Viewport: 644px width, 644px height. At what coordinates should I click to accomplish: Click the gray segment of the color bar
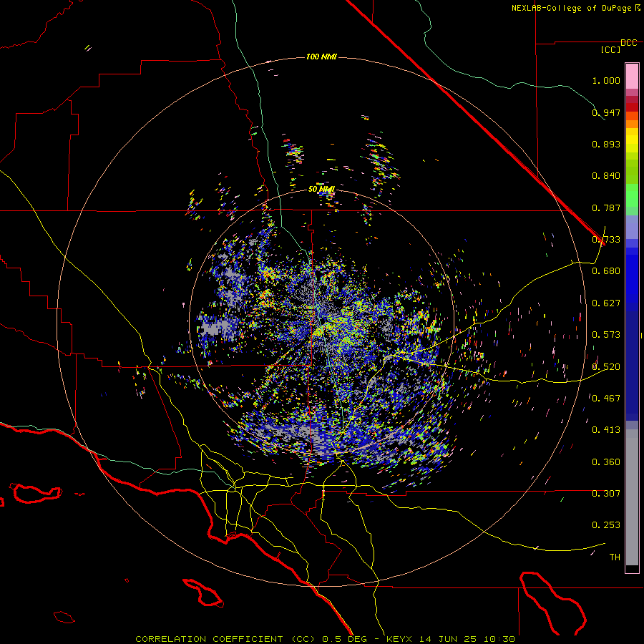click(632, 497)
